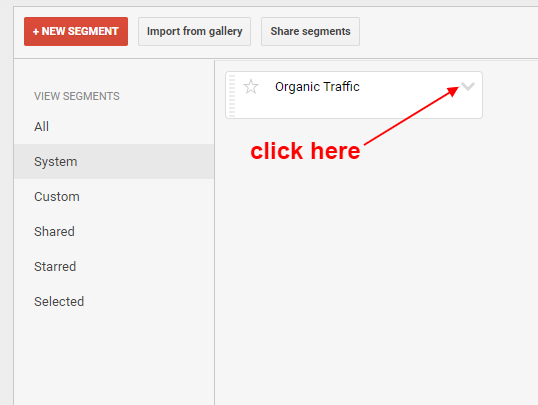Star the Organic Traffic segment
The height and width of the screenshot is (405, 538).
tap(251, 86)
